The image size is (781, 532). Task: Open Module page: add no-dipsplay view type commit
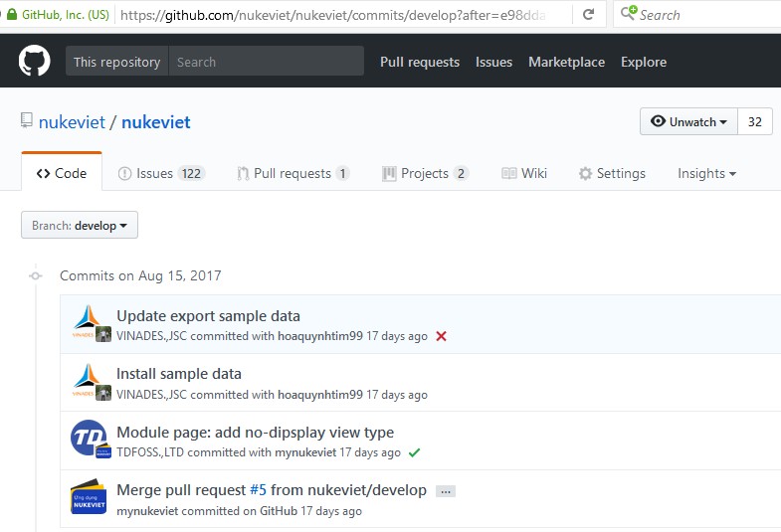click(x=255, y=432)
